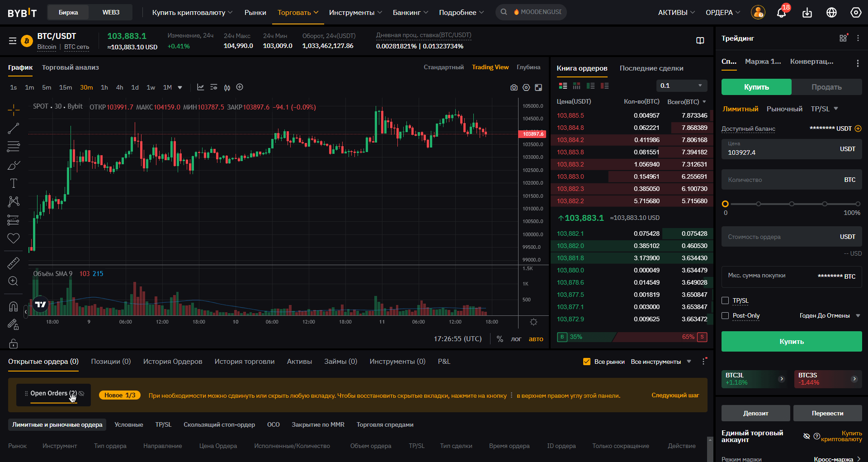This screenshot has height=462, width=868.
Task: Open the notifications bell icon
Action: tap(781, 13)
